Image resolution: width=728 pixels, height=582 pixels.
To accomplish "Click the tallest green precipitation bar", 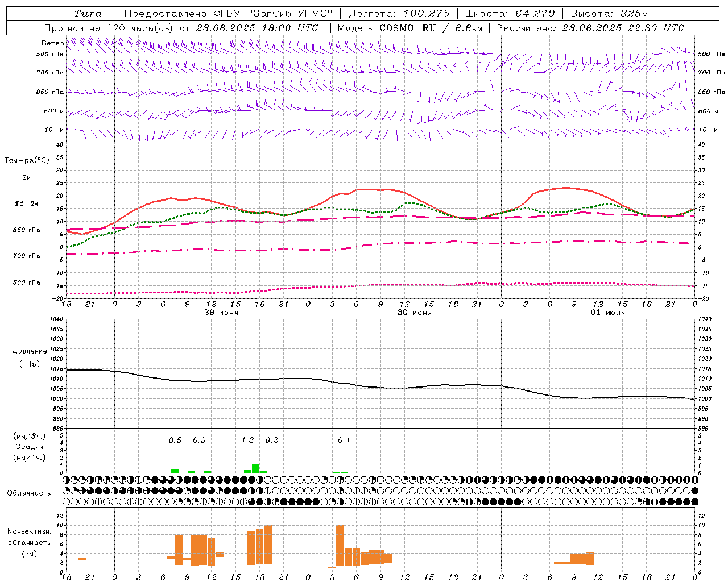I will coord(256,469).
